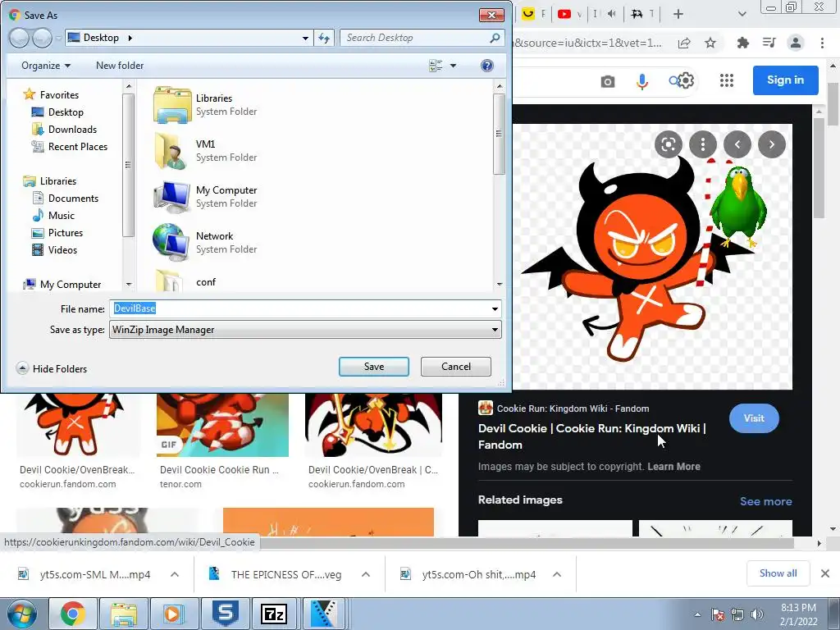This screenshot has height=630, width=840.
Task: Open options for THE EPICNESS OF....veg download
Action: tap(365, 574)
